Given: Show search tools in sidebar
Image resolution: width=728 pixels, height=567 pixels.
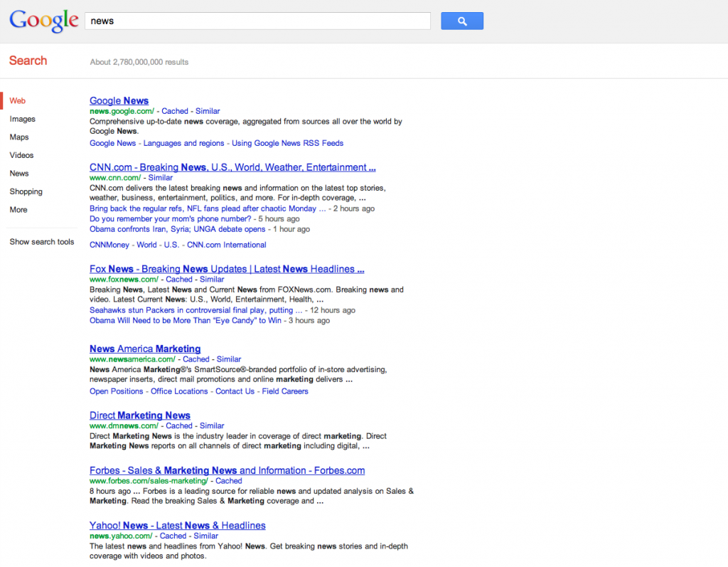Looking at the screenshot, I should tap(42, 242).
